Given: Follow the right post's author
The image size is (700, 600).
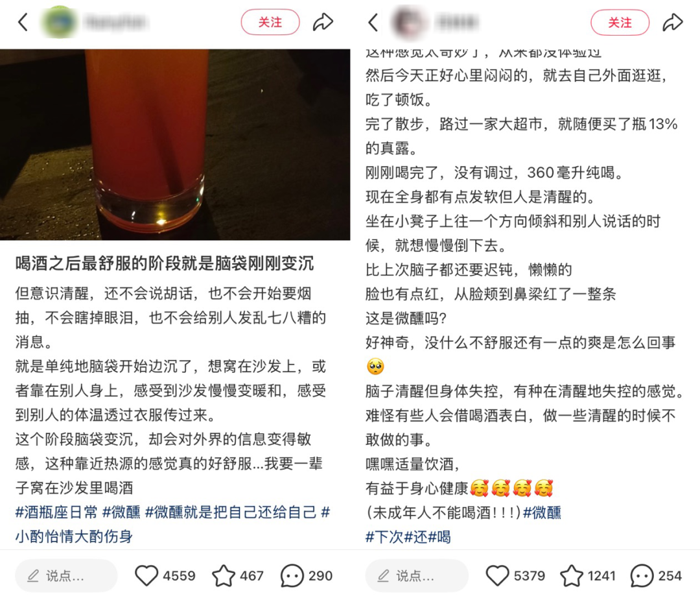Looking at the screenshot, I should (620, 22).
